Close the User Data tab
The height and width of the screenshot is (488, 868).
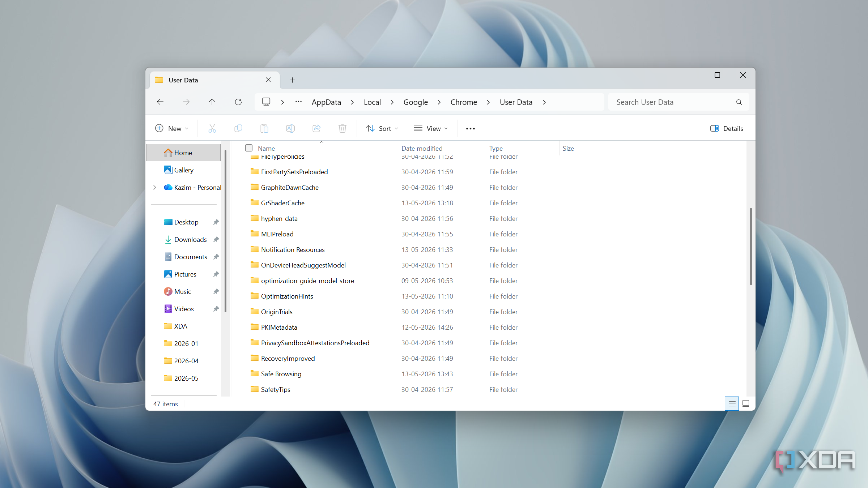tap(268, 80)
